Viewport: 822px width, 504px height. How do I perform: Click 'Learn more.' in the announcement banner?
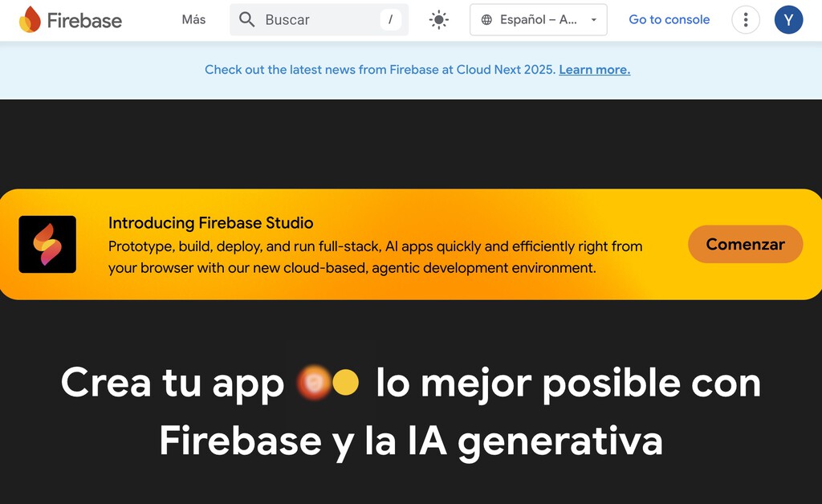point(593,70)
